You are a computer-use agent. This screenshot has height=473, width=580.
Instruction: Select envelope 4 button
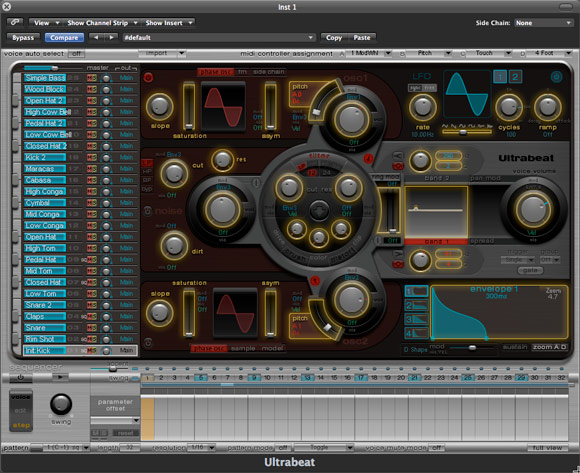click(416, 333)
